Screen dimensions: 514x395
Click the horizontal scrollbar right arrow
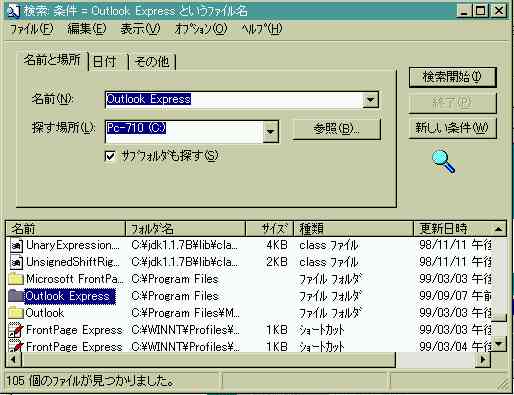tap(482, 359)
